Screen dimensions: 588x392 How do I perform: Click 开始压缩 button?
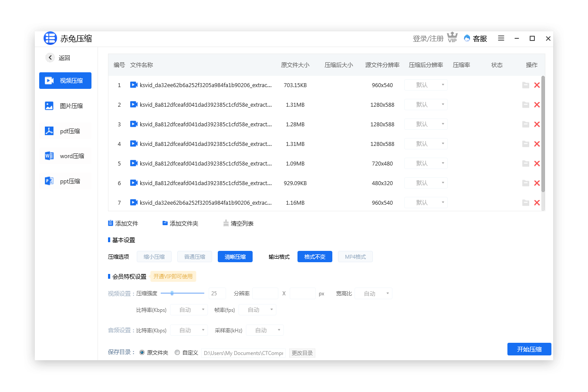pos(529,349)
